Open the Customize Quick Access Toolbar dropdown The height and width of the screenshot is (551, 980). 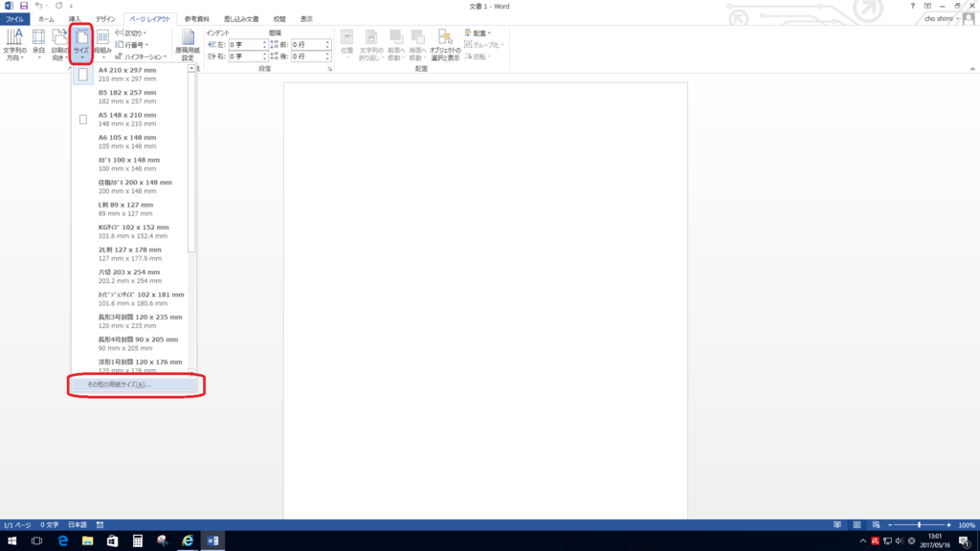[x=71, y=6]
